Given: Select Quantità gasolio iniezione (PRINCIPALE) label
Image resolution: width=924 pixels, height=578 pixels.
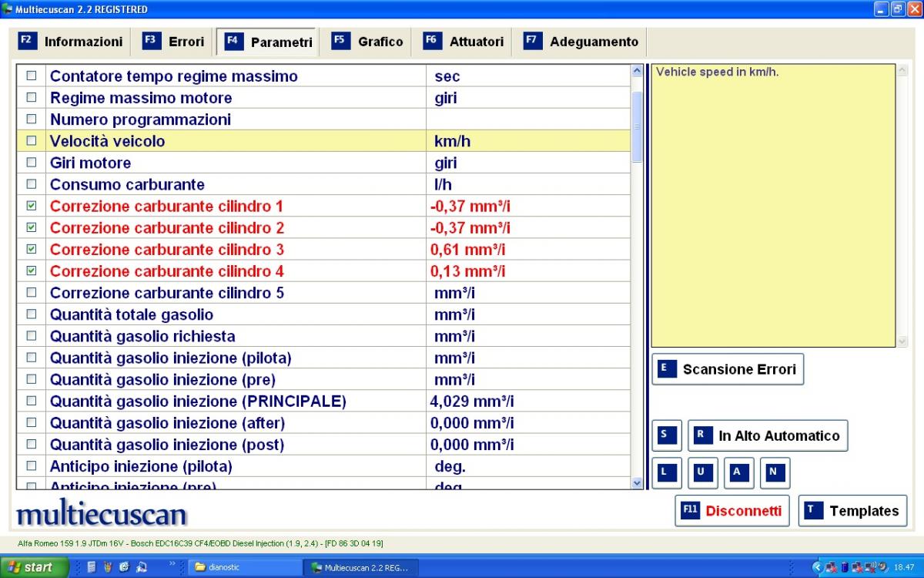Looking at the screenshot, I should [198, 401].
